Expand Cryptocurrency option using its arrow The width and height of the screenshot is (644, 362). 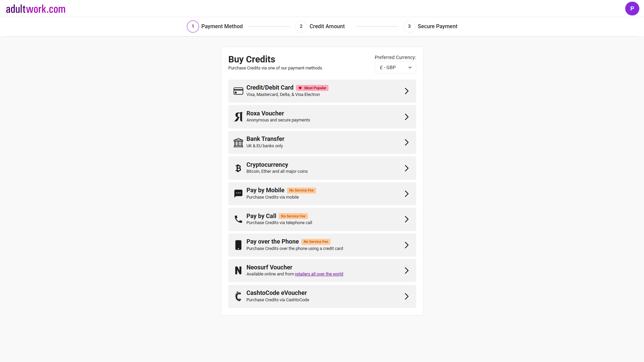406,168
